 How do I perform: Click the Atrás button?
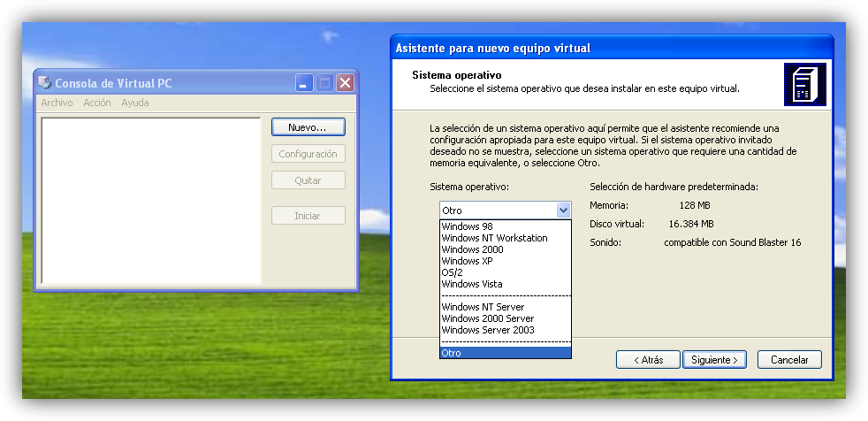(x=647, y=360)
